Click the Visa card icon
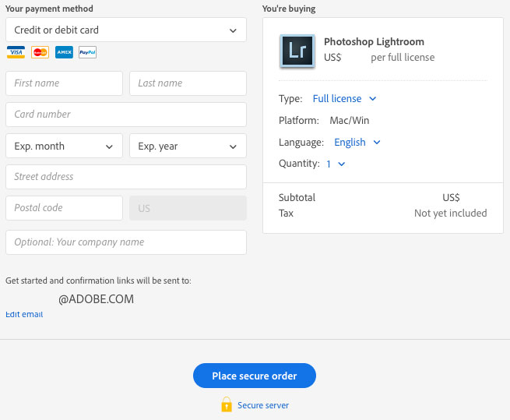Image resolution: width=510 pixels, height=420 pixels. coord(16,52)
